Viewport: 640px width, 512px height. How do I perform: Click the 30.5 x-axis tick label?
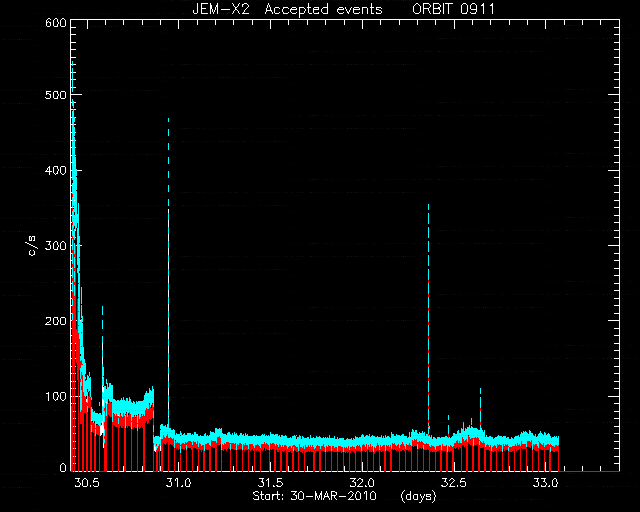click(x=87, y=483)
